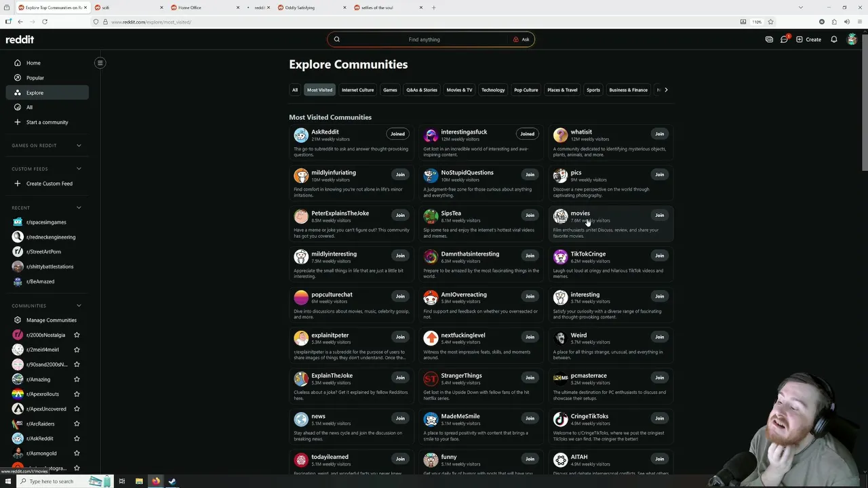Click the Find anything search field
The height and width of the screenshot is (488, 868).
pos(424,39)
